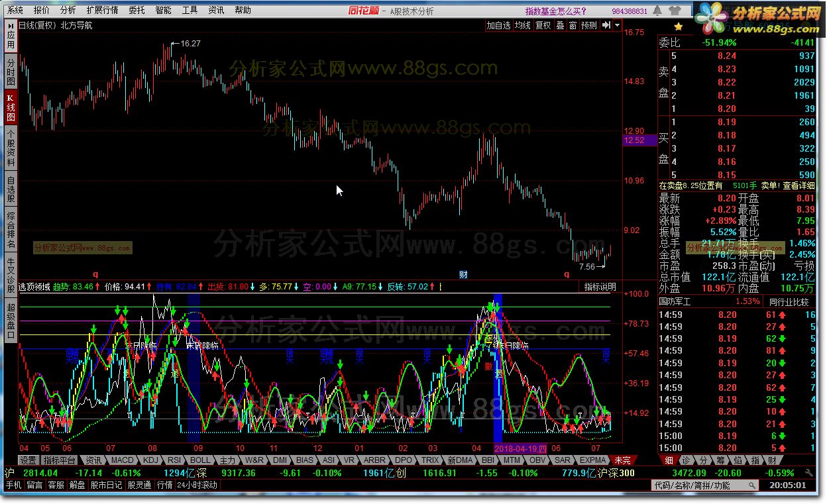This screenshot has width=827, height=504.
Task: Open the 报价 menu
Action: (x=41, y=11)
